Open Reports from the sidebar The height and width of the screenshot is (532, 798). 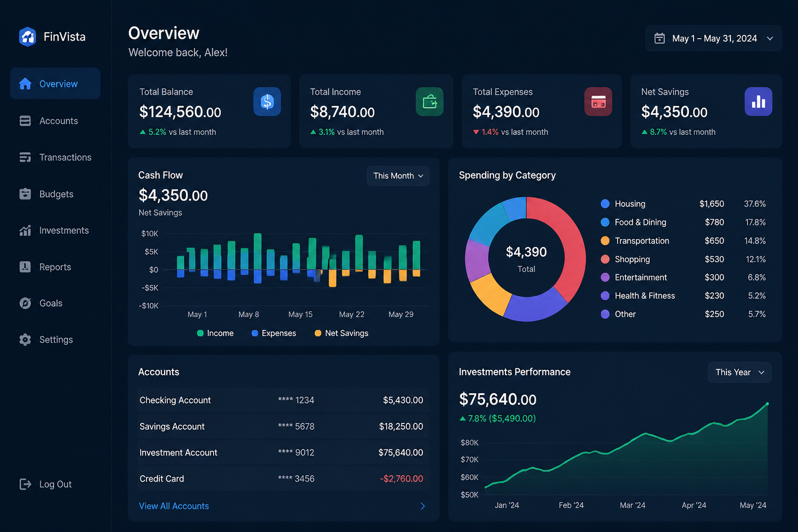tap(55, 267)
